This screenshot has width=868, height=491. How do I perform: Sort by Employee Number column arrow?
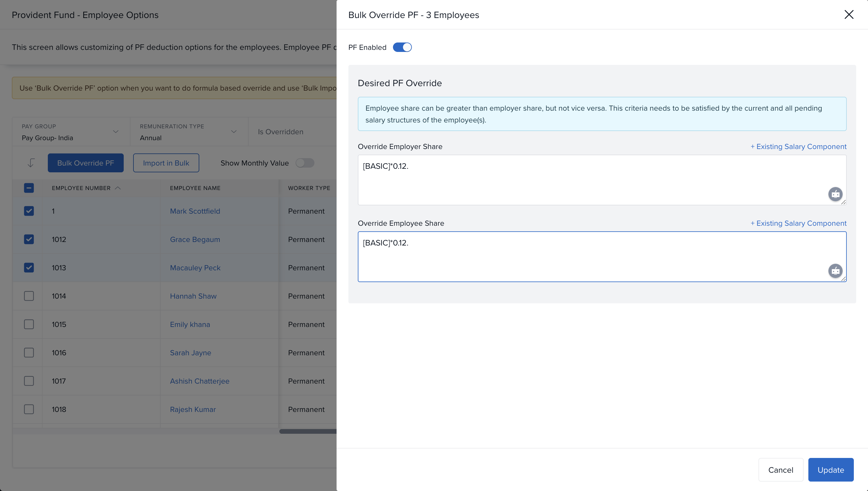point(118,188)
